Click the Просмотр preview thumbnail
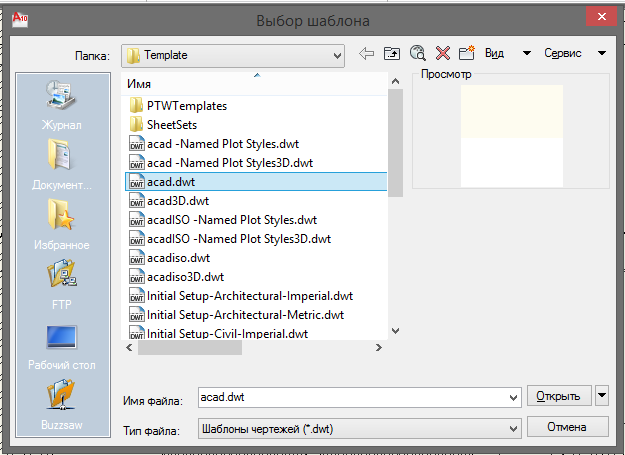This screenshot has width=625, height=455. pos(512,136)
